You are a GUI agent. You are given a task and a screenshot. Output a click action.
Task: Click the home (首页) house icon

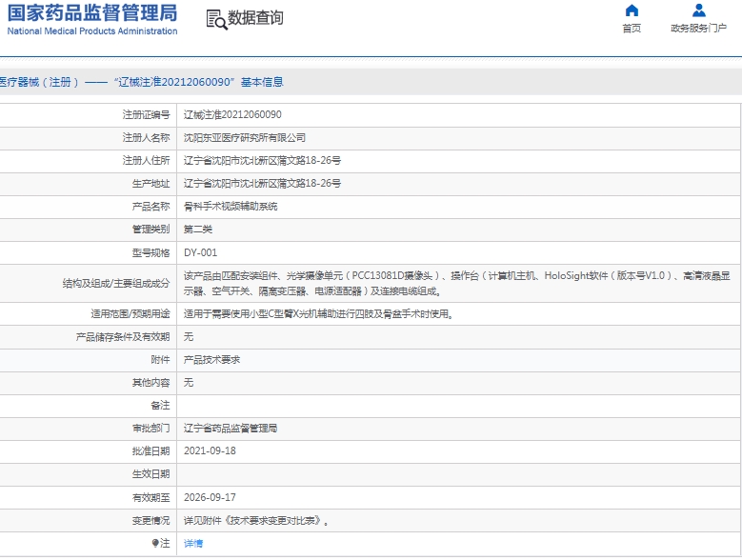pos(632,10)
